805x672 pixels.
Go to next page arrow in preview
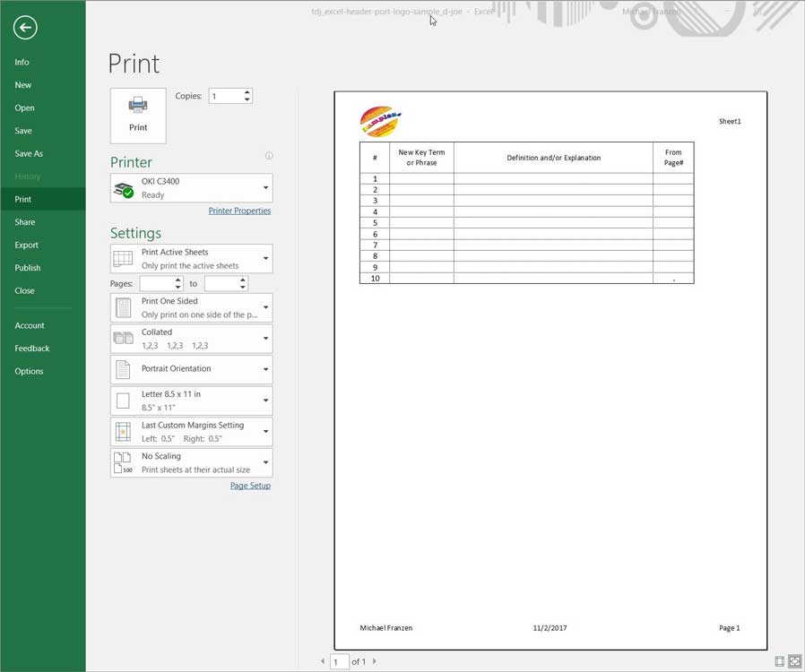(375, 662)
